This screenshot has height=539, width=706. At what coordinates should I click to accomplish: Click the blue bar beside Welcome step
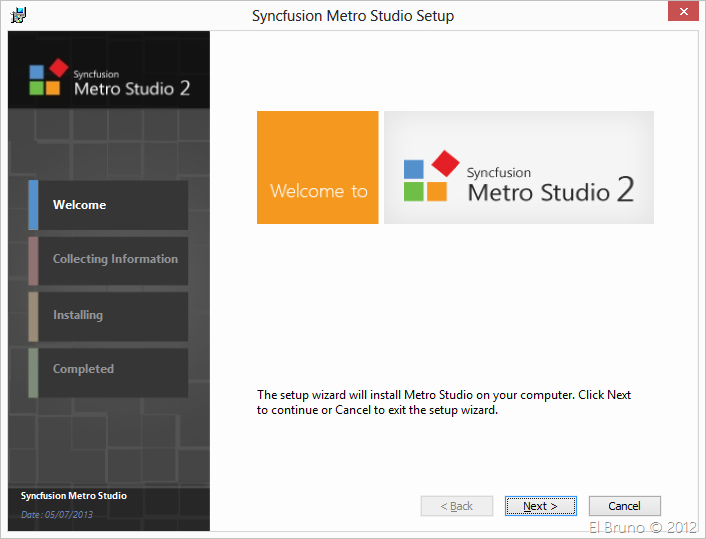pyautogui.click(x=33, y=205)
